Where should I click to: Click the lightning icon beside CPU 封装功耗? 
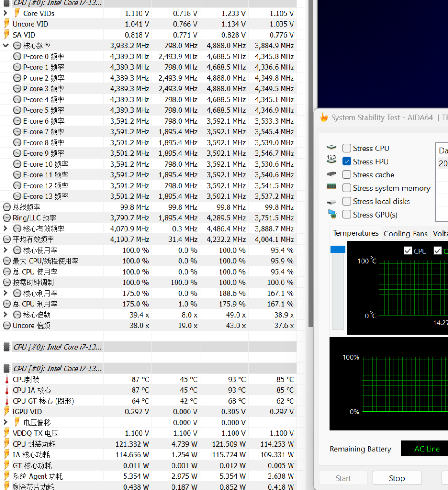[7, 444]
